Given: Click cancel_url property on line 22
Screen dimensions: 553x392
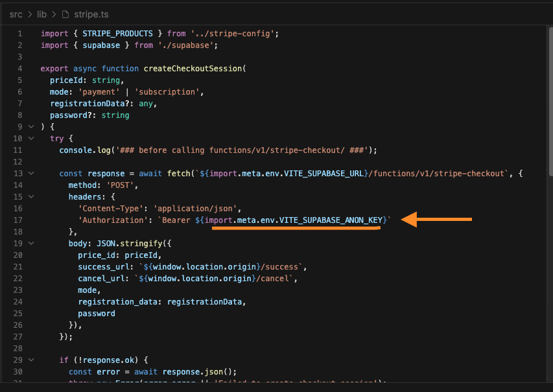Looking at the screenshot, I should pos(101,278).
